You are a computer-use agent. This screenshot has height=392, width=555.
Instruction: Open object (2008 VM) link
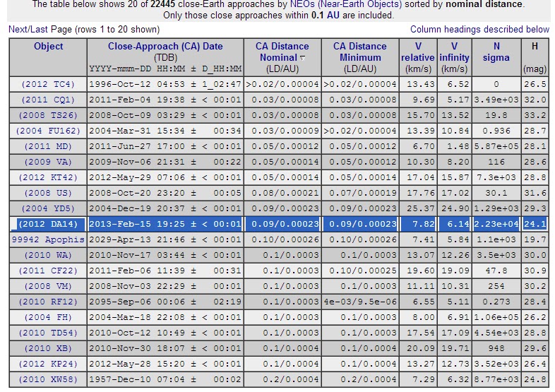pos(48,286)
